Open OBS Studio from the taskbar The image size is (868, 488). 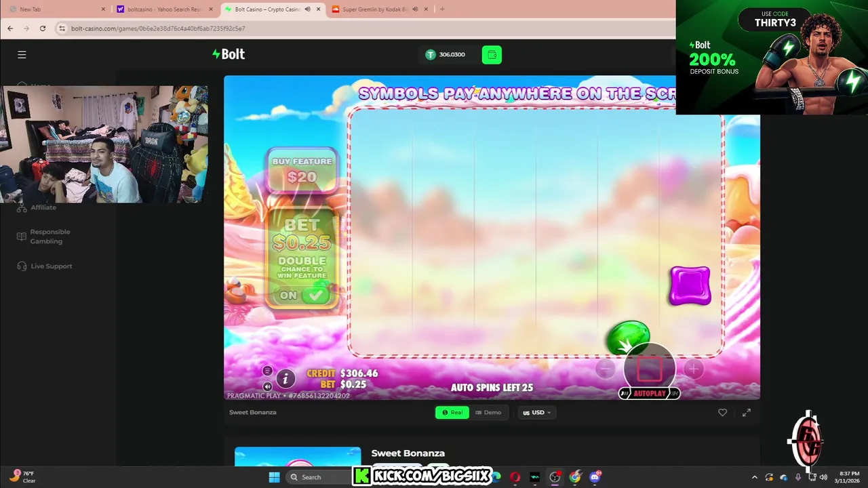click(555, 477)
